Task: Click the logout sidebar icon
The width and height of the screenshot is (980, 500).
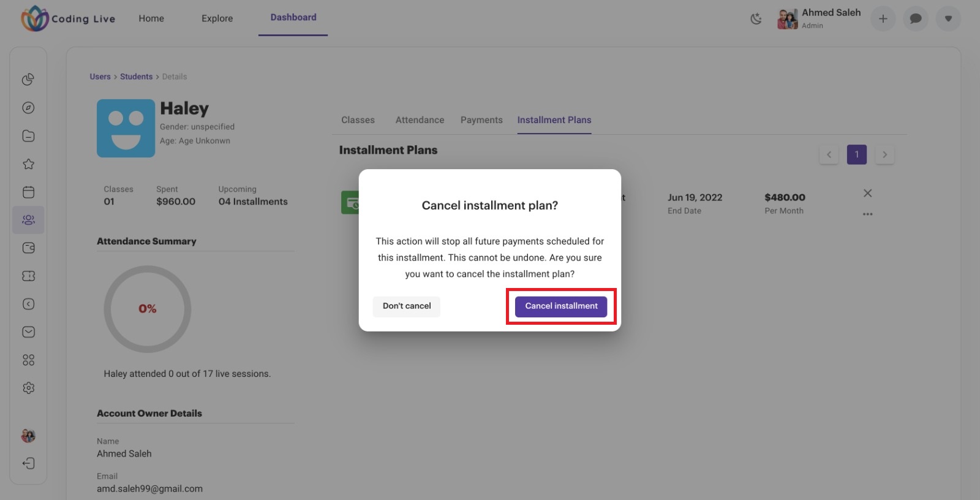Action: 28,463
